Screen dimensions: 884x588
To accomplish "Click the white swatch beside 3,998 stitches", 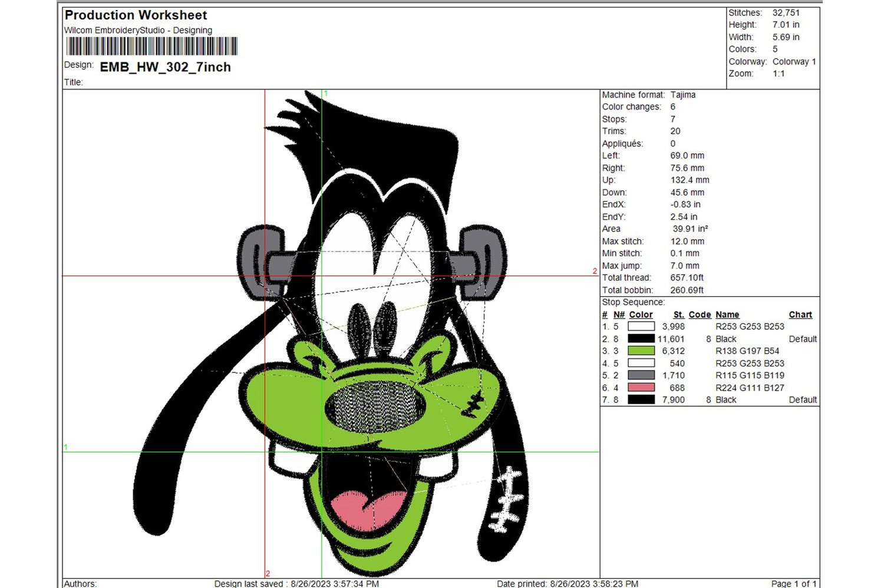I will (x=641, y=326).
